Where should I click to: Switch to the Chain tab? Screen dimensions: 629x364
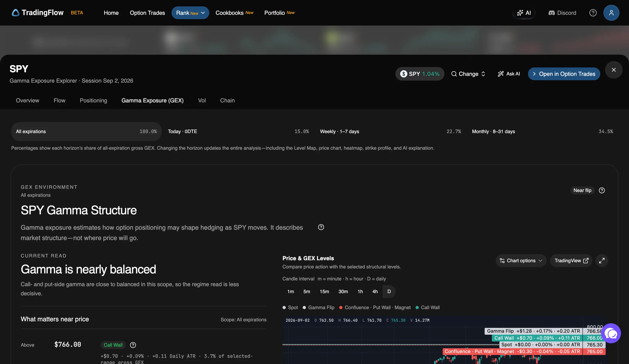227,100
